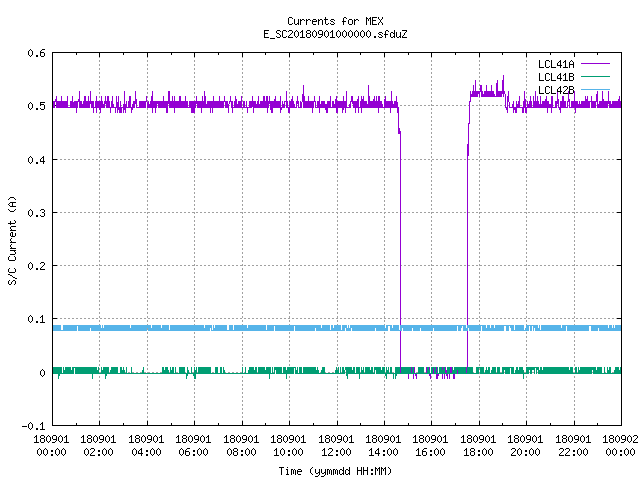This screenshot has height=480, width=640.
Task: Click the y-axis tick value 0.2
Action: [x=36, y=266]
